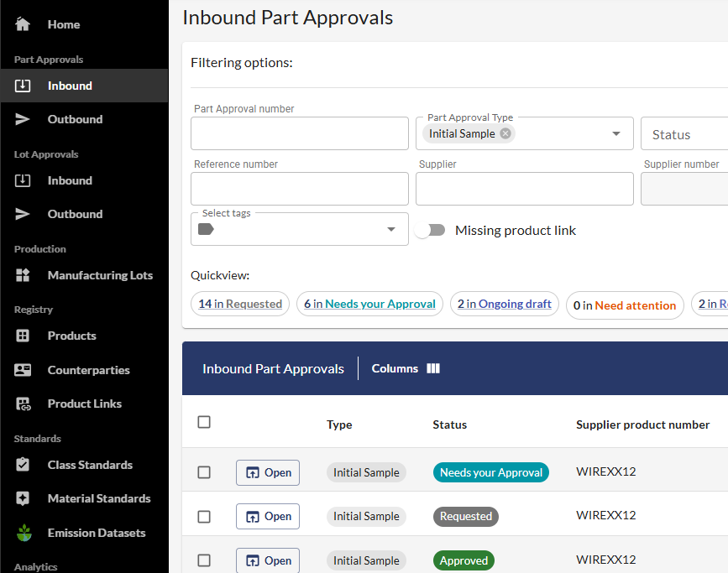Remove the Initial Sample filter chip
Screen dimensions: 728x573
coord(505,133)
